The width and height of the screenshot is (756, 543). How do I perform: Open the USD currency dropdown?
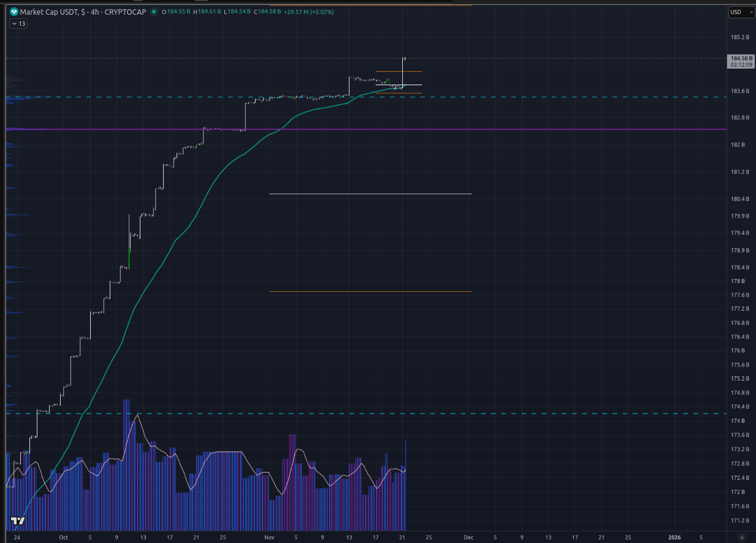click(x=737, y=12)
